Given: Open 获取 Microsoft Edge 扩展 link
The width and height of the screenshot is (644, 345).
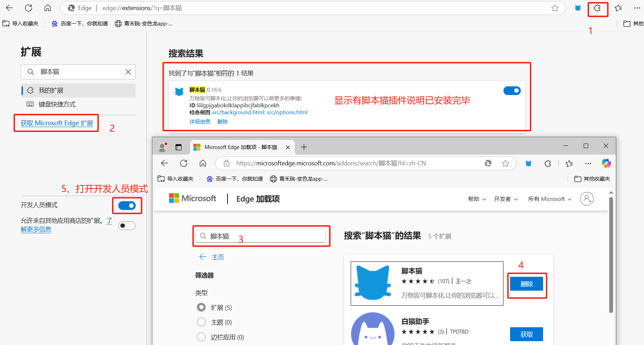Looking at the screenshot, I should click(57, 123).
